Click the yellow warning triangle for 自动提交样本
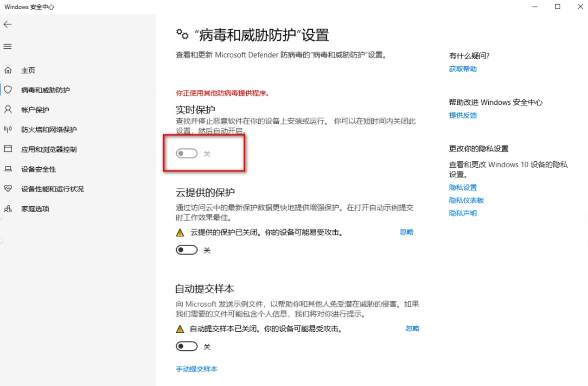The image size is (588, 386). tap(180, 329)
